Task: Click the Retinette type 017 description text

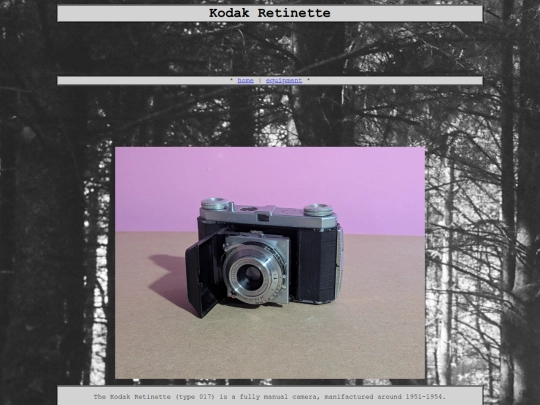Action: [x=270, y=397]
